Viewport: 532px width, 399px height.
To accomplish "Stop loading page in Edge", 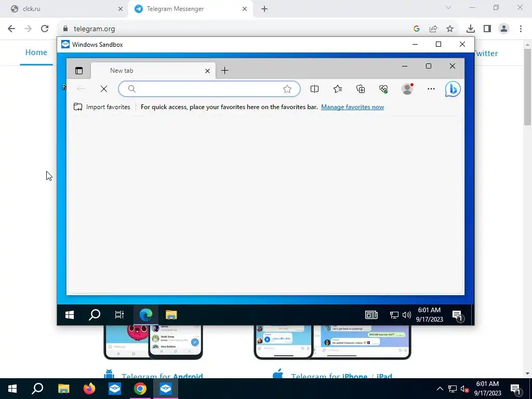I will 104,89.
